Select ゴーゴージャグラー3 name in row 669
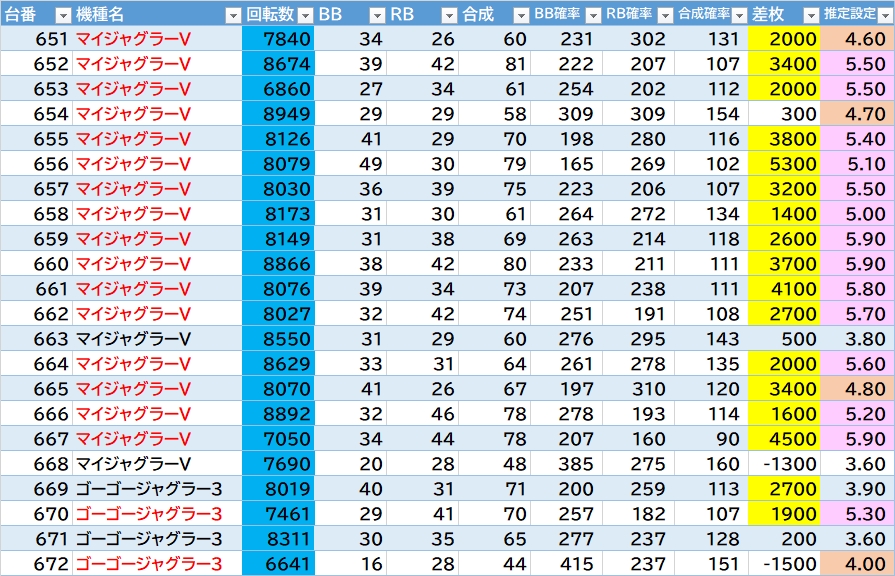 pyautogui.click(x=149, y=489)
